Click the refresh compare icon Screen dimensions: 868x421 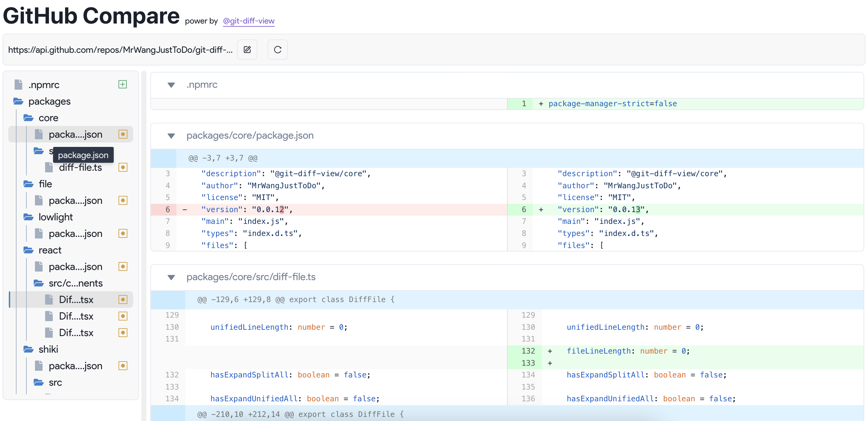point(277,50)
